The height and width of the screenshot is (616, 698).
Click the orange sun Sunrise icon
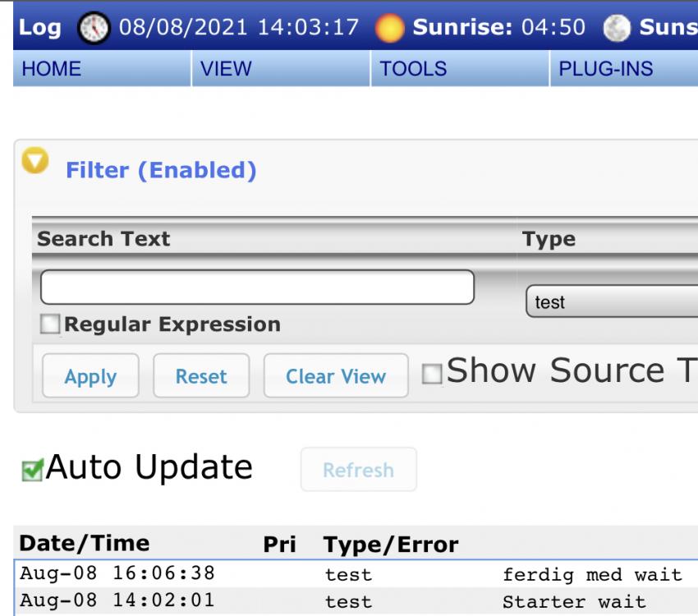click(393, 27)
